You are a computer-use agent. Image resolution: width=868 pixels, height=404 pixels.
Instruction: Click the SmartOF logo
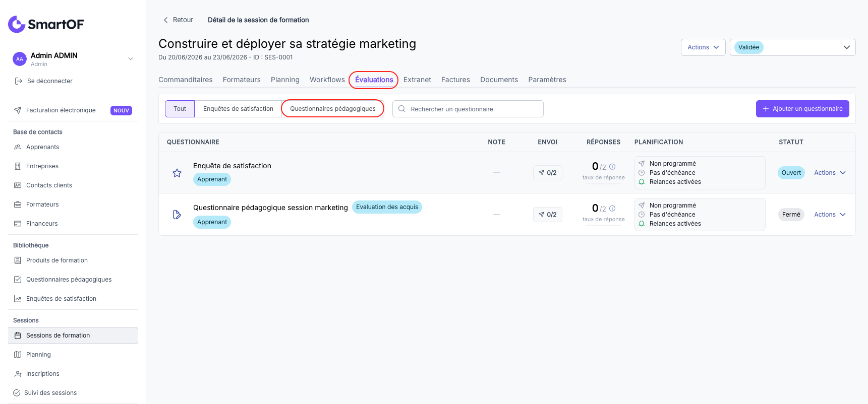point(46,24)
